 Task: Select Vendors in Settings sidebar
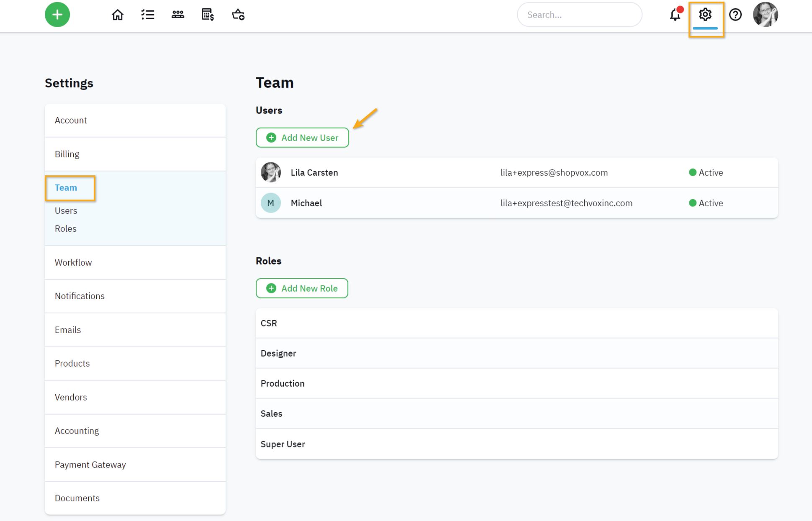coord(135,397)
